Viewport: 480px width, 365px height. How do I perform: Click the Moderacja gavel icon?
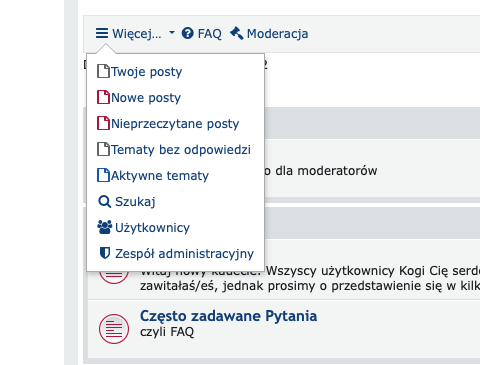[237, 33]
